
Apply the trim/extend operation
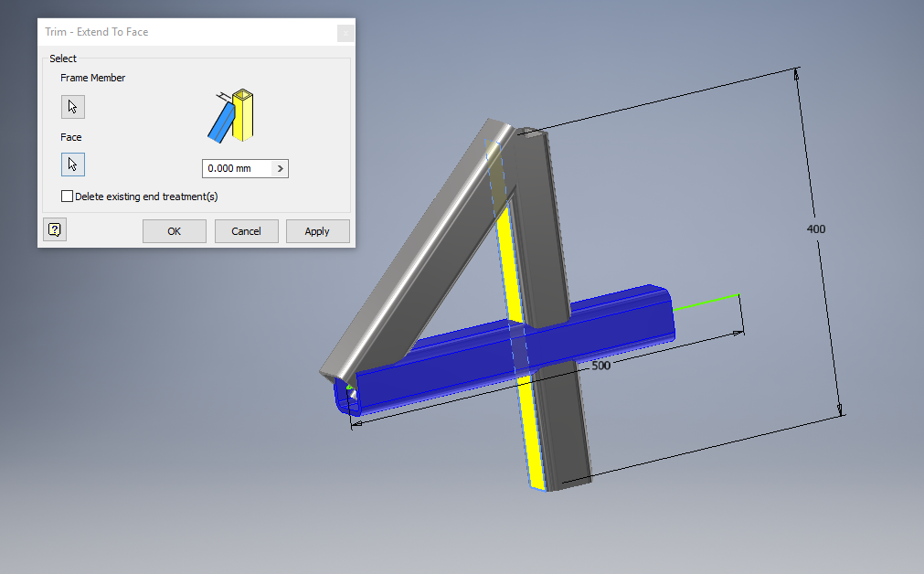[x=318, y=231]
